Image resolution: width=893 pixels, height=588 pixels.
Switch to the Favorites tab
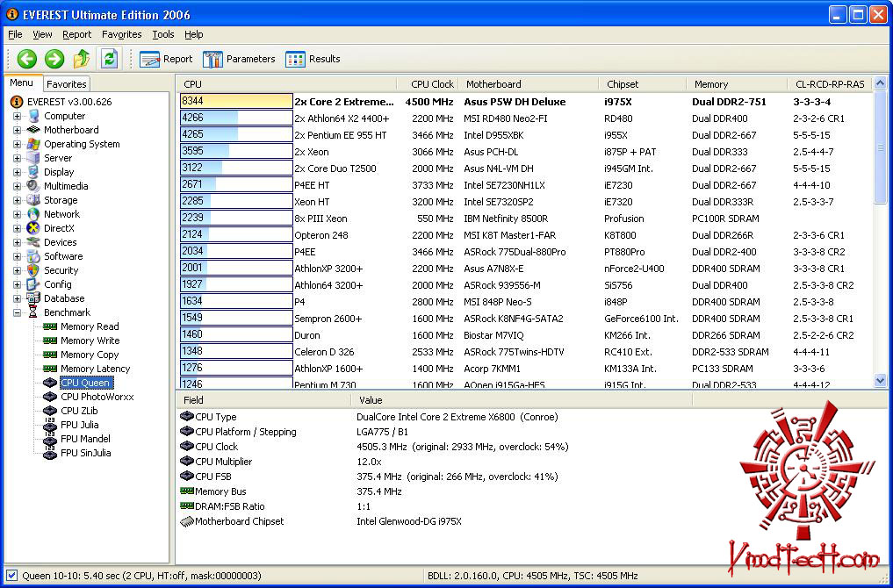(x=66, y=84)
